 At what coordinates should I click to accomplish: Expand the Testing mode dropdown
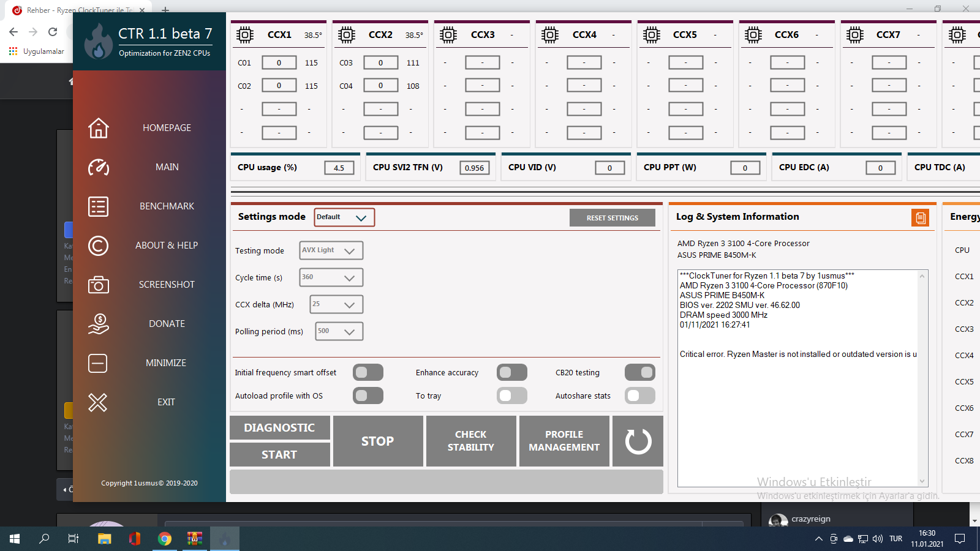331,250
